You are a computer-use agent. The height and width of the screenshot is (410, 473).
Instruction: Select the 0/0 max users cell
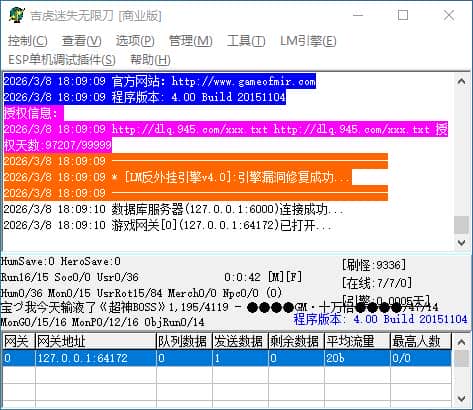pos(421,358)
